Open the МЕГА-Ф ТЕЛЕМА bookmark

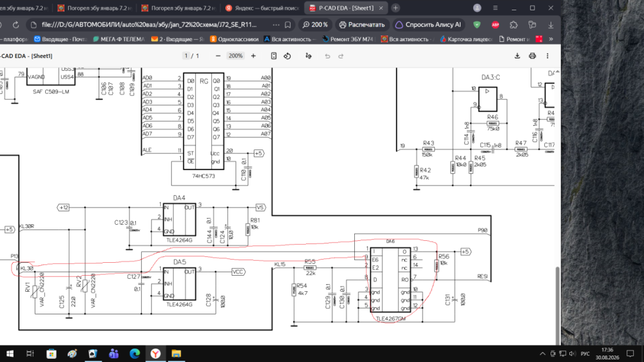pos(118,39)
